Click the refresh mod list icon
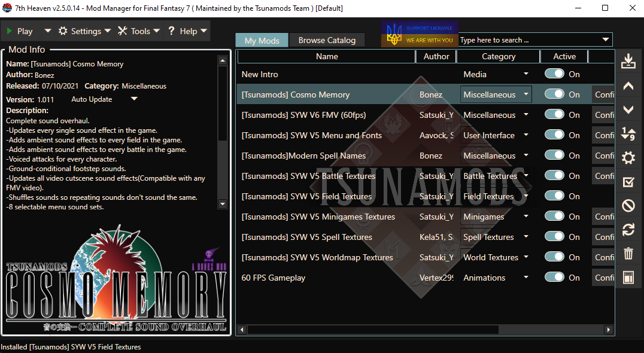The height and width of the screenshot is (353, 644). pos(628,229)
